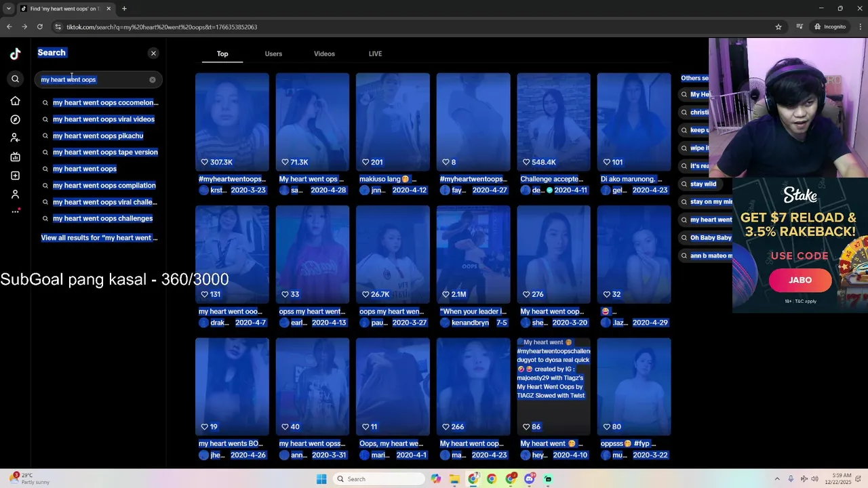Reload the page with the refresh icon
This screenshot has height=488, width=868.
[x=40, y=27]
